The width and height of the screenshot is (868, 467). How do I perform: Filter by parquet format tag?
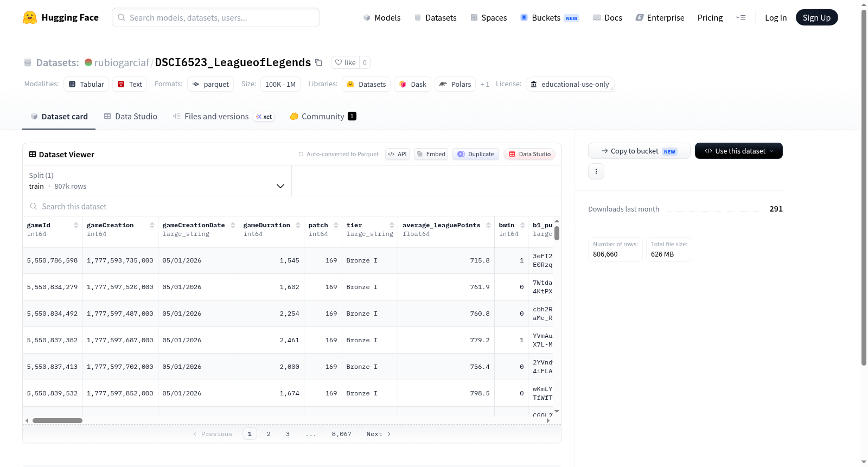[210, 84]
